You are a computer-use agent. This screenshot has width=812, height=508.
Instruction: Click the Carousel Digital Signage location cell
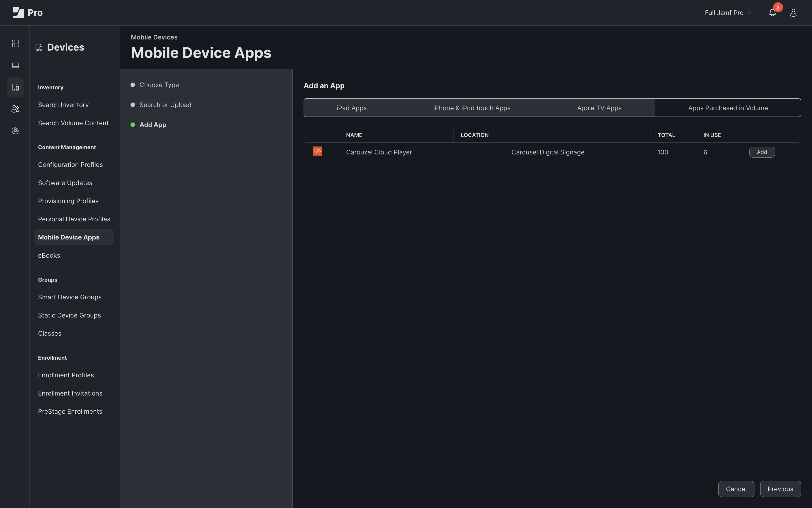[548, 152]
